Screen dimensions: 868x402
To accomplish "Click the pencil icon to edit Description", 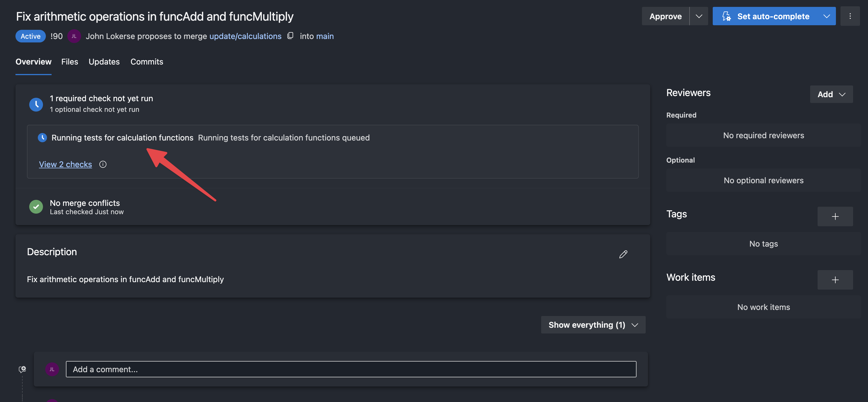I will click(x=623, y=254).
